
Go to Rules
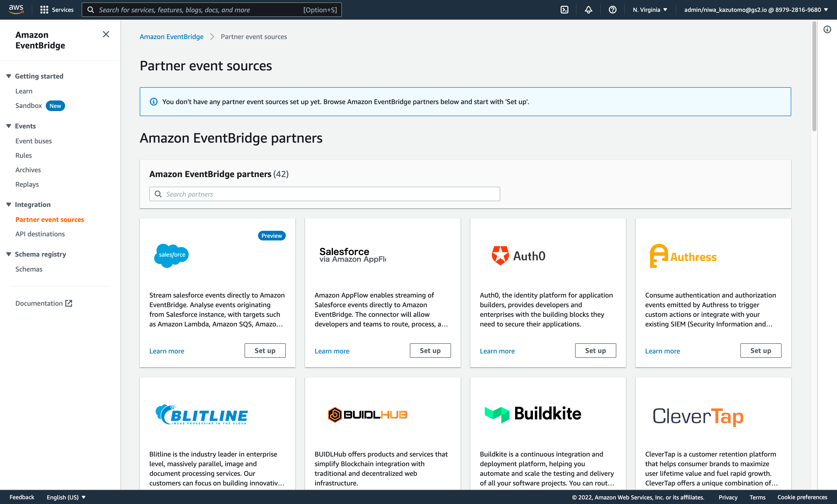click(x=23, y=156)
